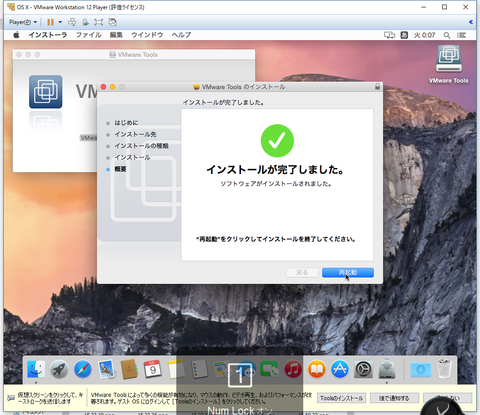Click the large VMware icon in the background VMware Tools window
This screenshot has height=415, width=480.
coord(45,92)
